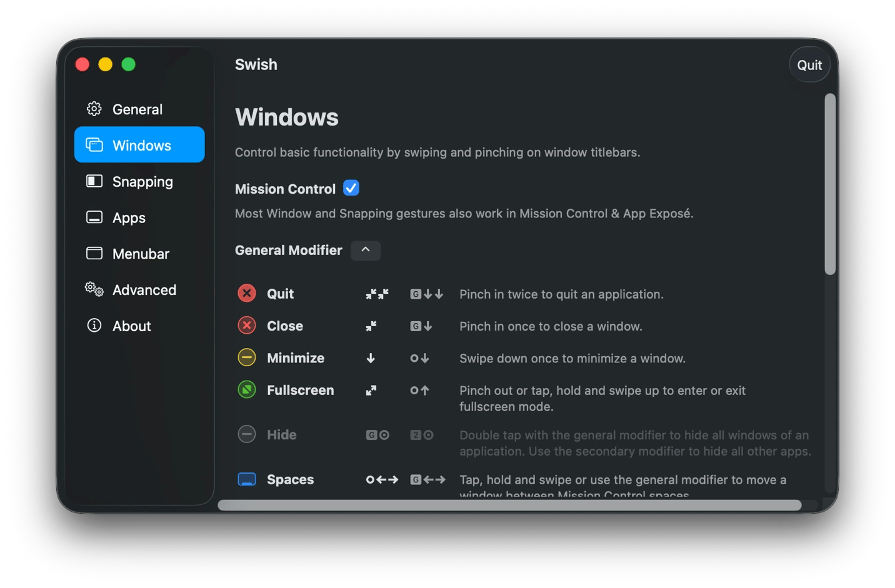The image size is (895, 588).
Task: Click "Pinch in twice to quit an application."
Action: tap(561, 294)
